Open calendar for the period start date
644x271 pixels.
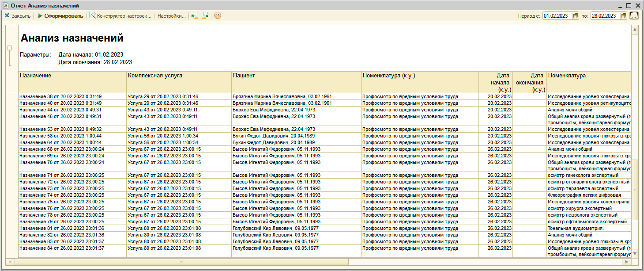(x=575, y=16)
